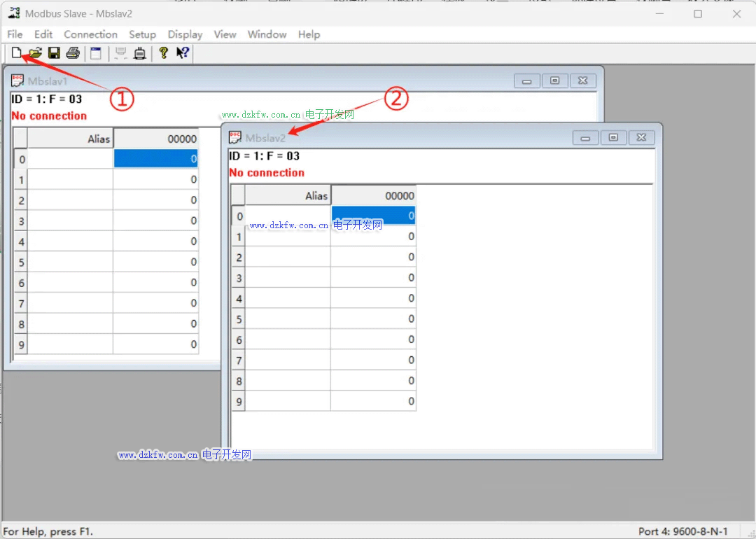This screenshot has height=539, width=756.
Task: Select row 9 value cell in Mbslav1
Action: [x=155, y=344]
